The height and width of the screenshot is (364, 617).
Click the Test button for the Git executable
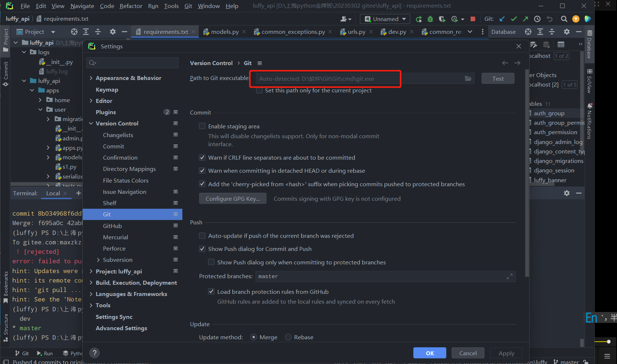(x=498, y=79)
